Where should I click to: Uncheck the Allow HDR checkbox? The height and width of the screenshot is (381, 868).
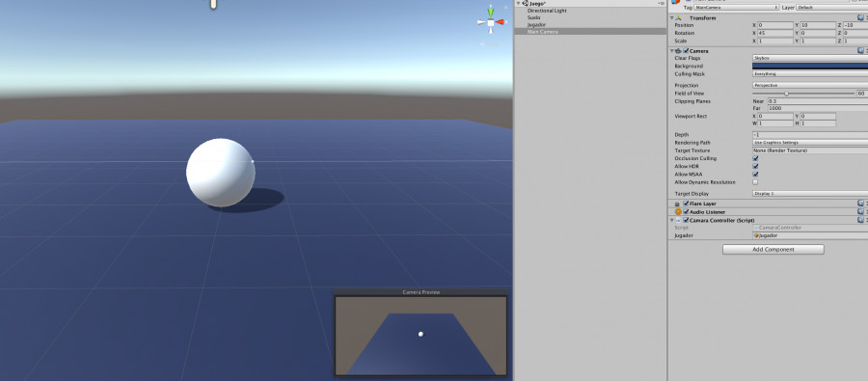[755, 166]
